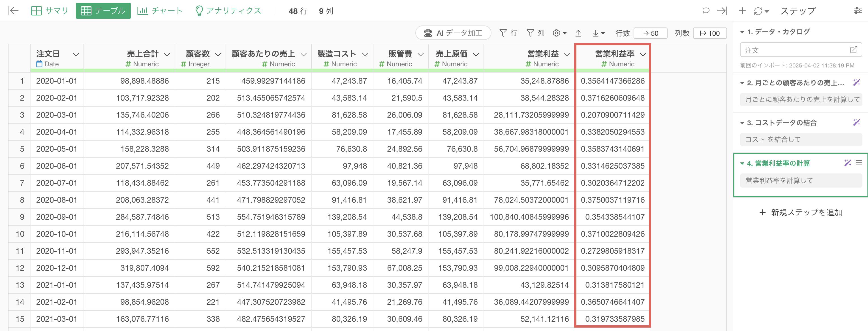The height and width of the screenshot is (331, 868).
Task: Select the テーブル tab
Action: pyautogui.click(x=103, y=11)
